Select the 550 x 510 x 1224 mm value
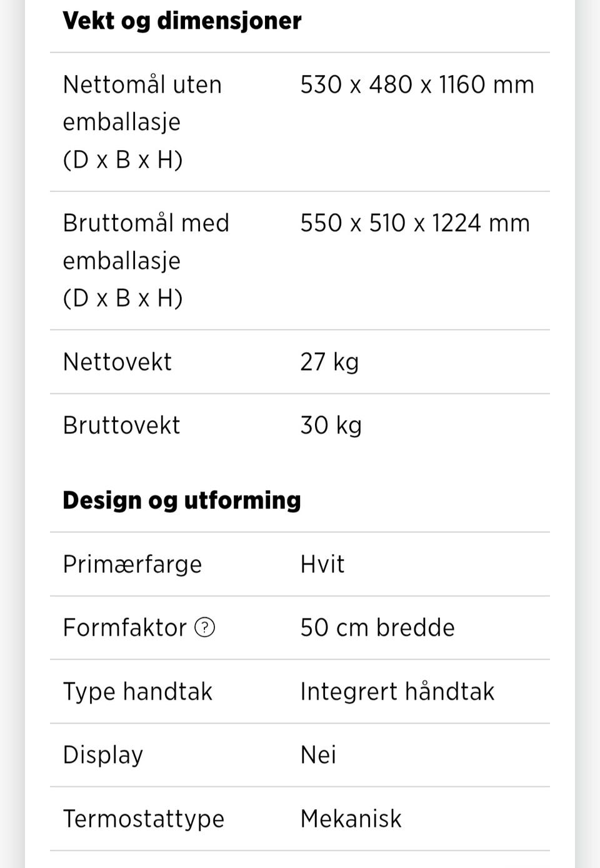 point(415,223)
